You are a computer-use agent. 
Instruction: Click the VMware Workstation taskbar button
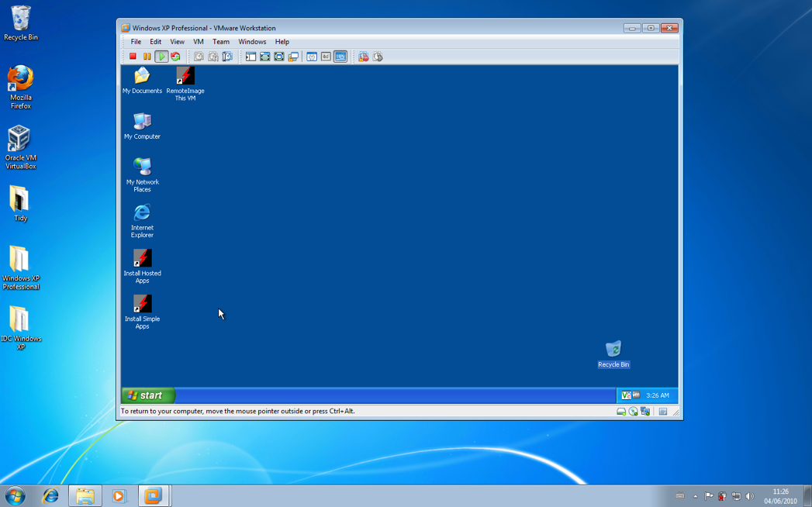(154, 496)
